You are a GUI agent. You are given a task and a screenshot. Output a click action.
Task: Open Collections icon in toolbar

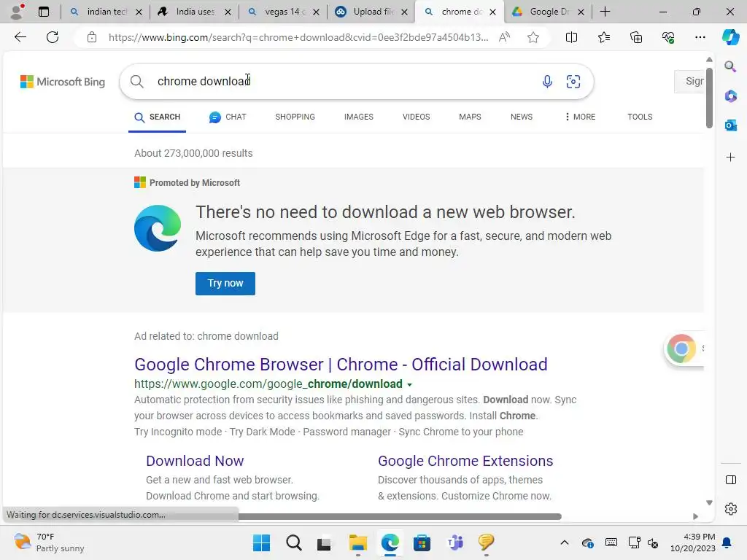pos(636,37)
